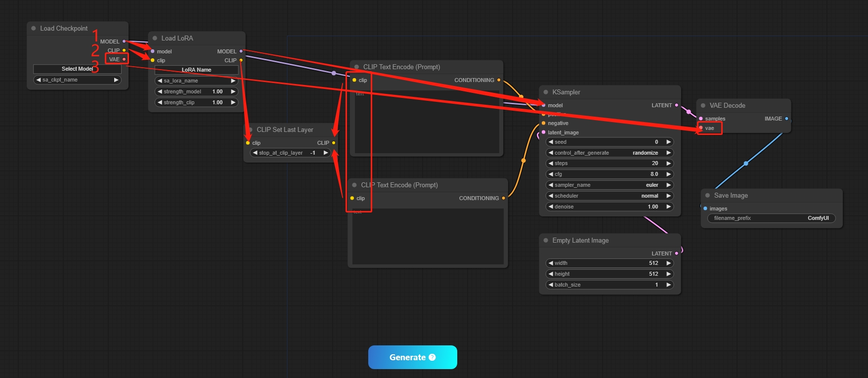Click the CLIP output port on CLIP Set Last Layer
The image size is (868, 378).
334,143
